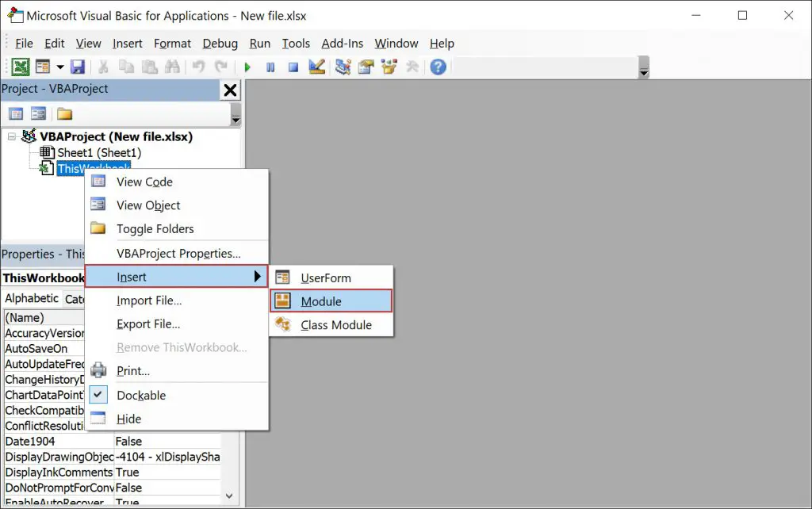Image resolution: width=812 pixels, height=509 pixels.
Task: Choose View Code from context menu
Action: (x=177, y=182)
